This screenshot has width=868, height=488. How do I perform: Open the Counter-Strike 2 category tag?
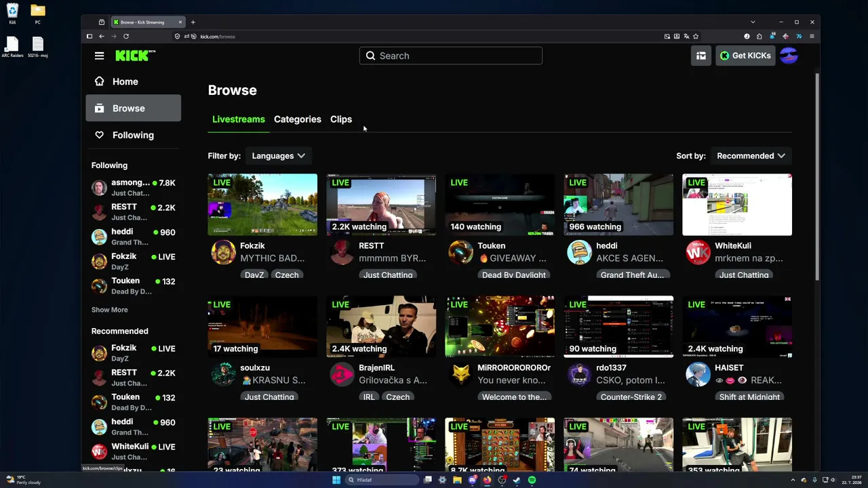tap(631, 396)
